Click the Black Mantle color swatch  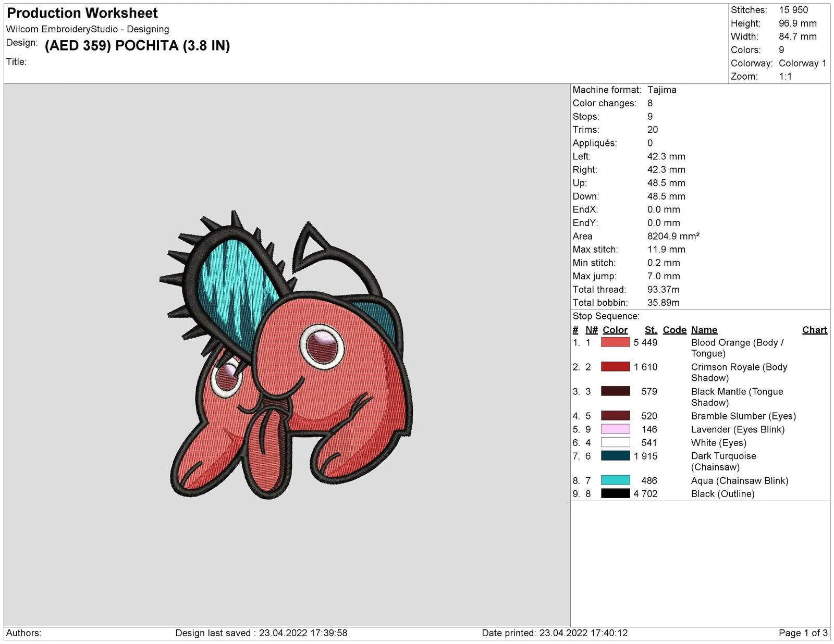[x=615, y=391]
